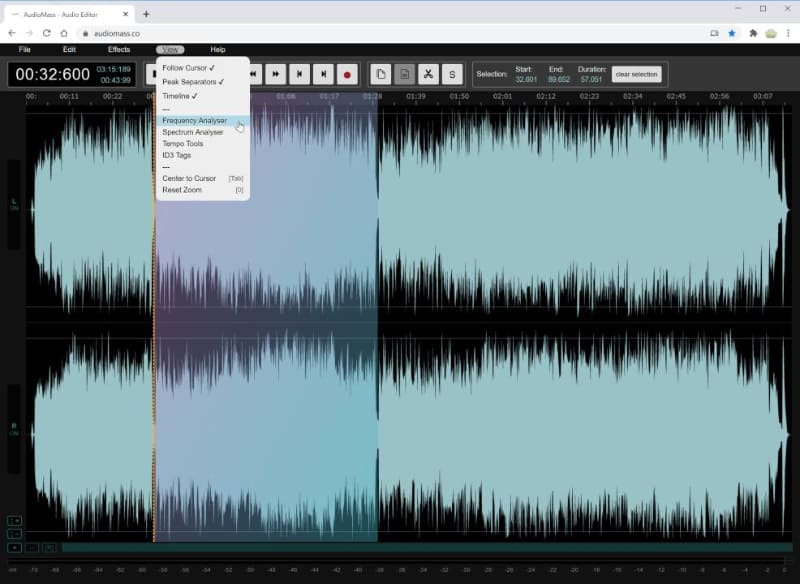Open Chrome's three-dot menu
The image size is (800, 584).
pos(789,33)
